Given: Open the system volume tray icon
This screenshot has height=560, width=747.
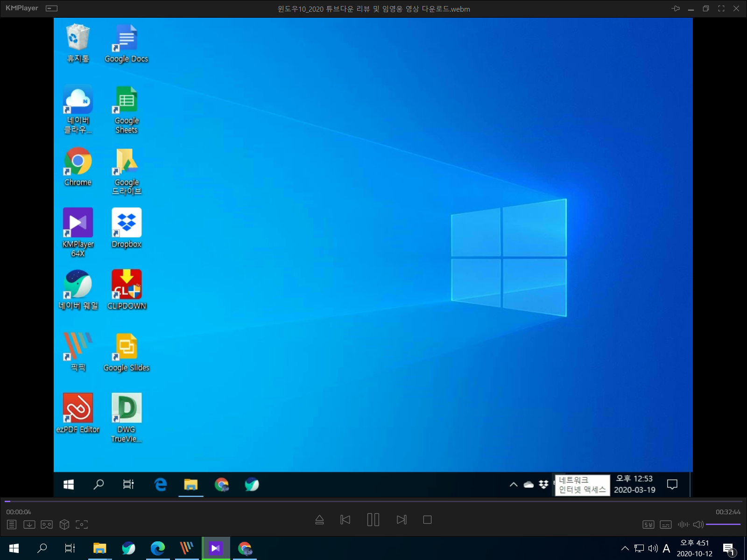Looking at the screenshot, I should click(653, 548).
